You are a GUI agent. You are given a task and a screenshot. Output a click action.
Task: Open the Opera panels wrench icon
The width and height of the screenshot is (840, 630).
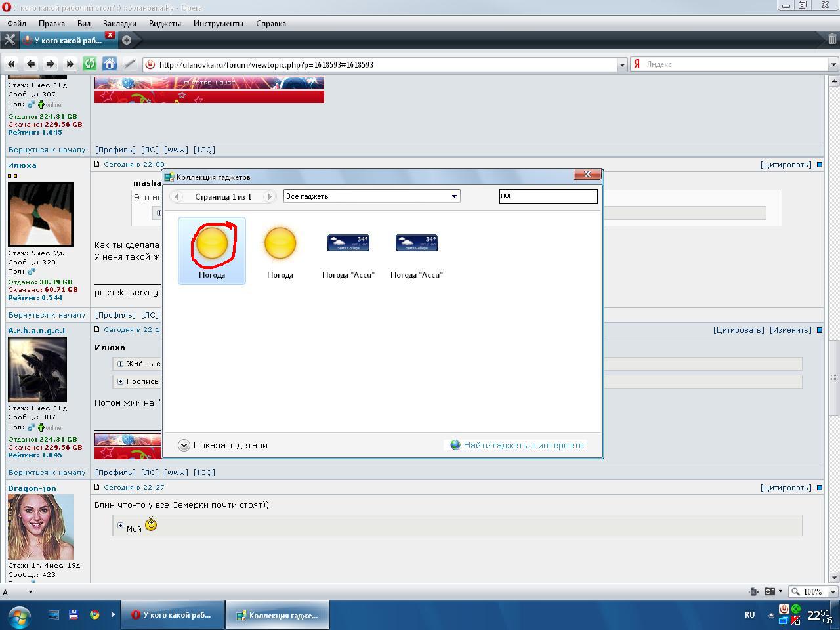click(9, 40)
